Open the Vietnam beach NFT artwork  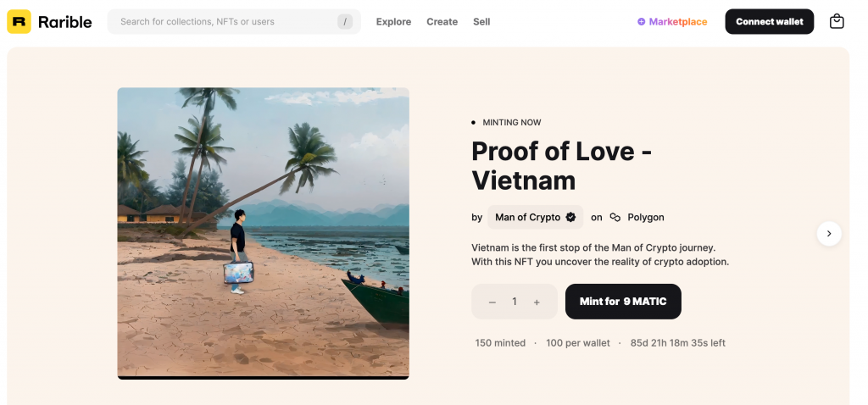[x=263, y=233]
